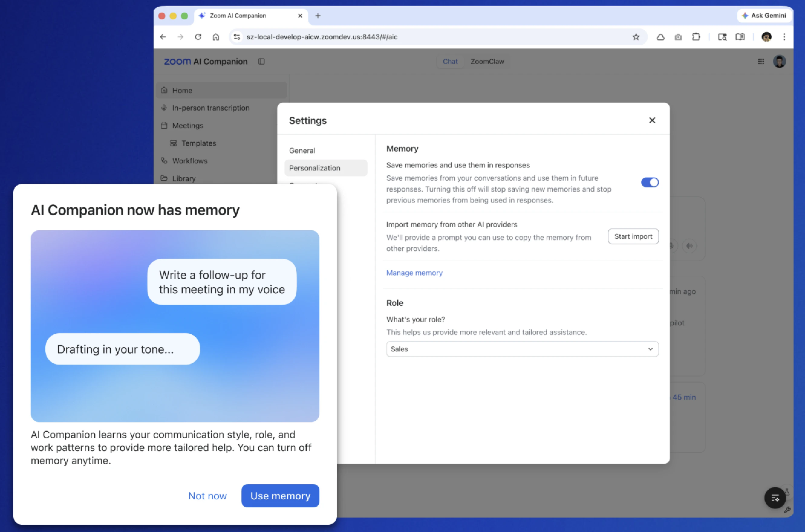Switch to the ZoomClaw tab

click(x=487, y=61)
